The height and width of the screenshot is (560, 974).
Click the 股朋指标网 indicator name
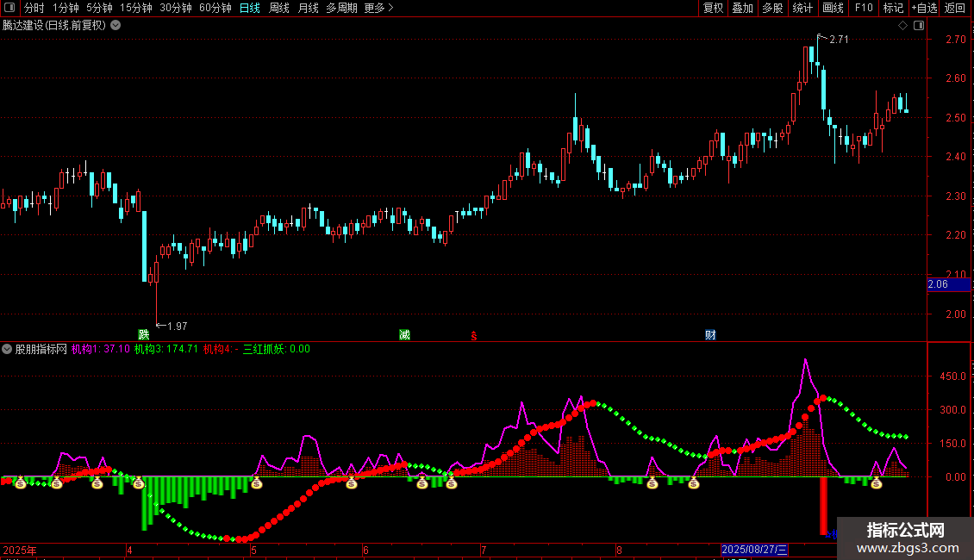tap(41, 349)
